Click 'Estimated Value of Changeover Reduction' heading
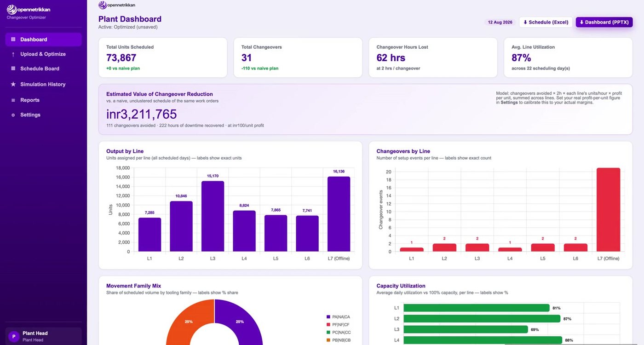Image resolution: width=644 pixels, height=345 pixels. pyautogui.click(x=160, y=94)
